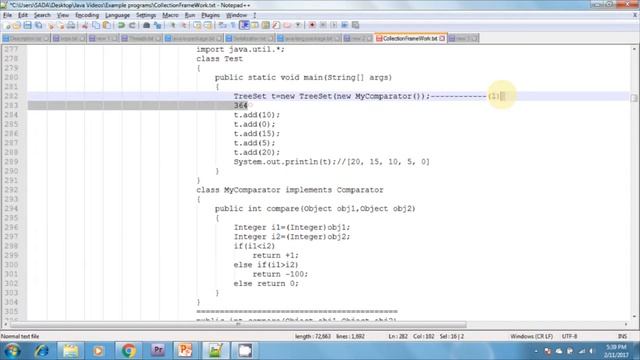Click the Replace toolbar icon

click(157, 25)
